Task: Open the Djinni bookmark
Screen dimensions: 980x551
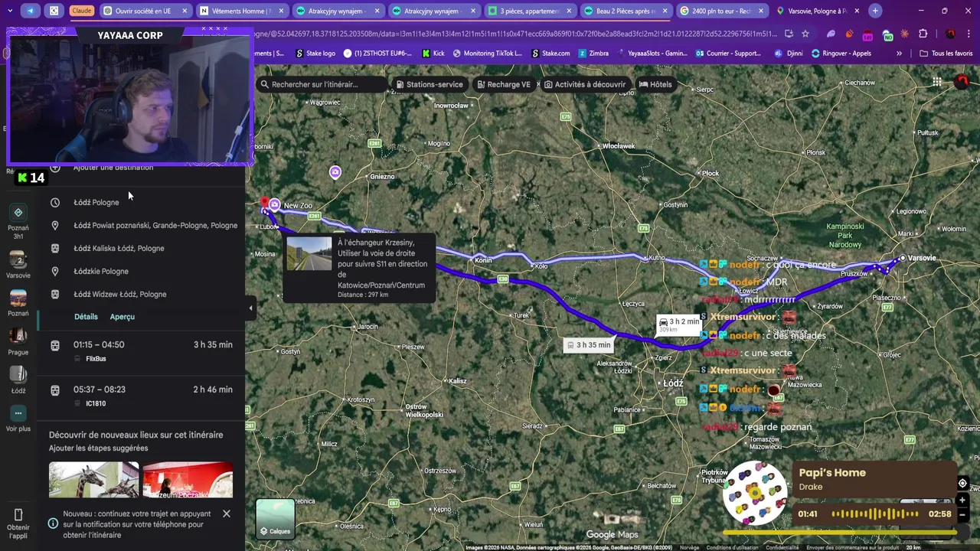Action: tap(789, 54)
